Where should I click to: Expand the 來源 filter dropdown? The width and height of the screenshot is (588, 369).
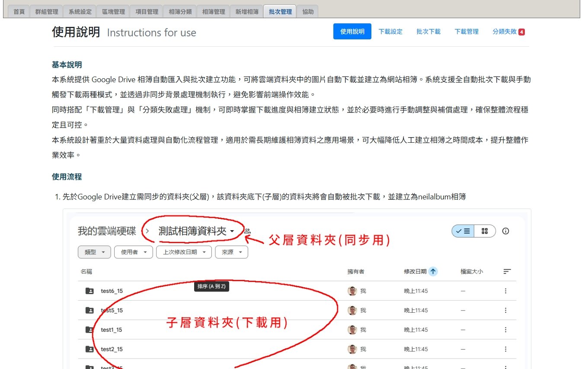[x=231, y=252]
